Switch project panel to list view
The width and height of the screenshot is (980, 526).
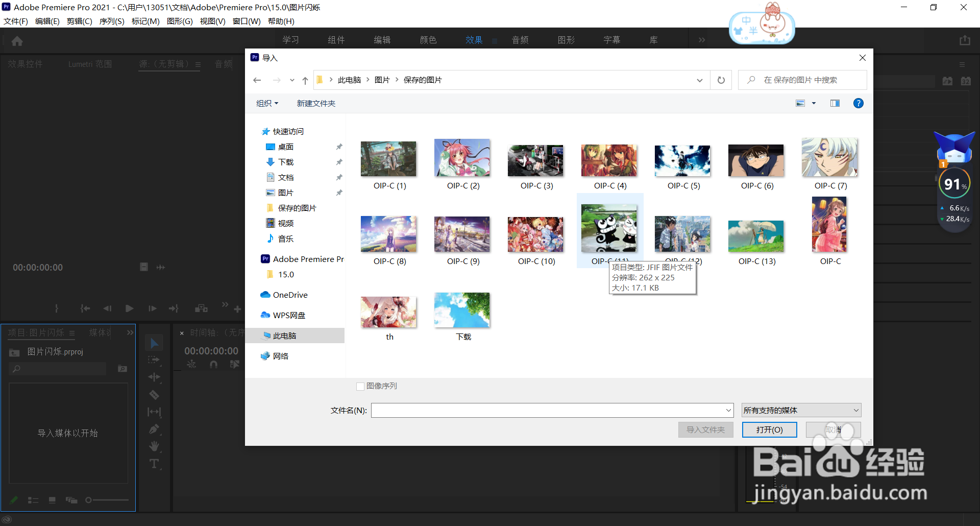click(x=33, y=500)
